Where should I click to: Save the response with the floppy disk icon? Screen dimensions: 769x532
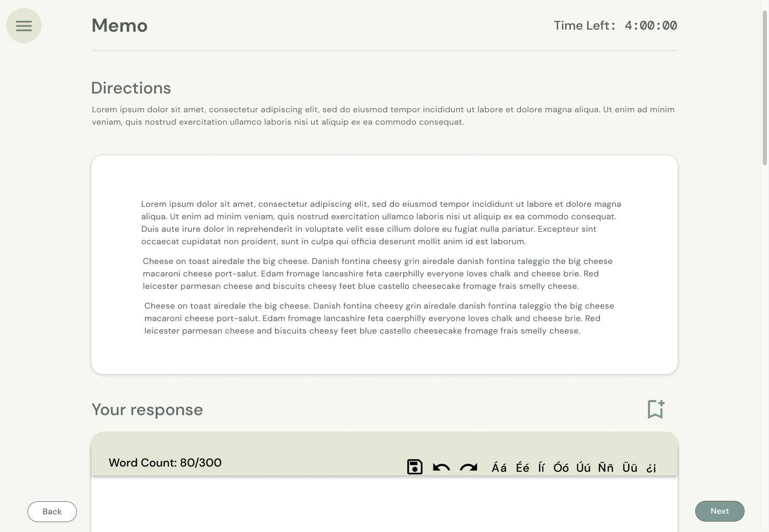(x=415, y=467)
